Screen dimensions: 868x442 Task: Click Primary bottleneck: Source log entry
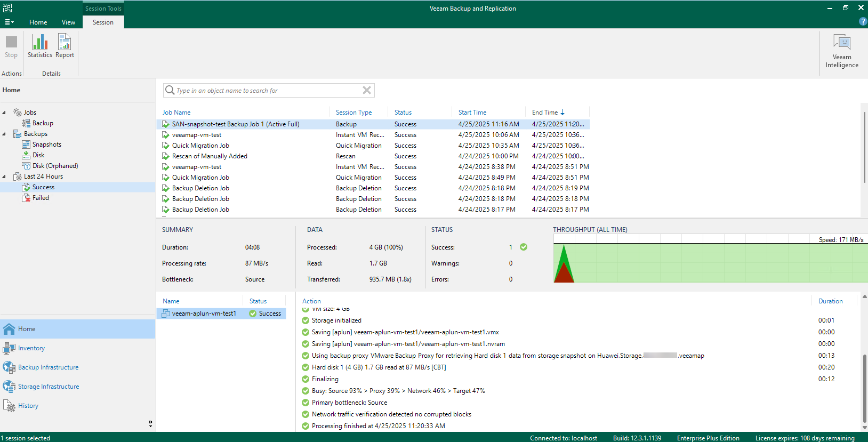click(x=349, y=403)
